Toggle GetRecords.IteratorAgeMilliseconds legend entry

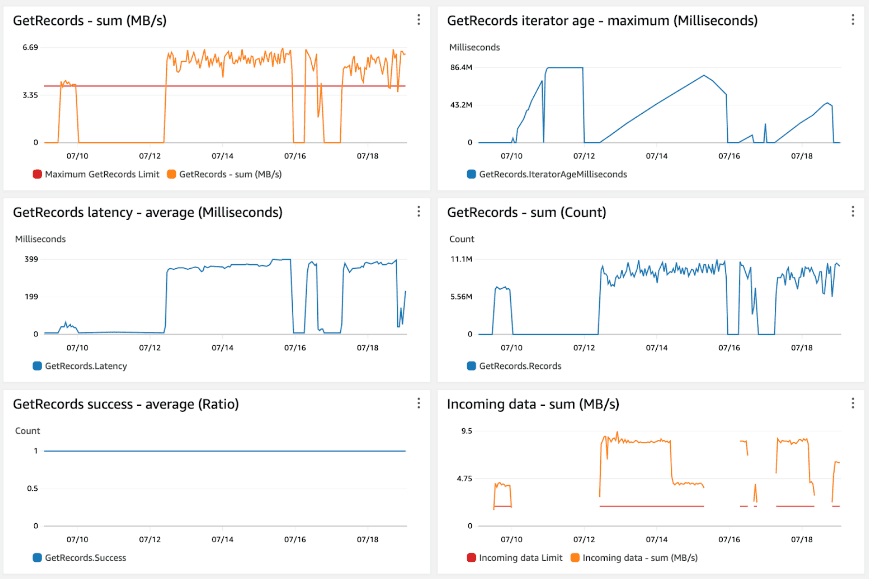click(x=552, y=174)
